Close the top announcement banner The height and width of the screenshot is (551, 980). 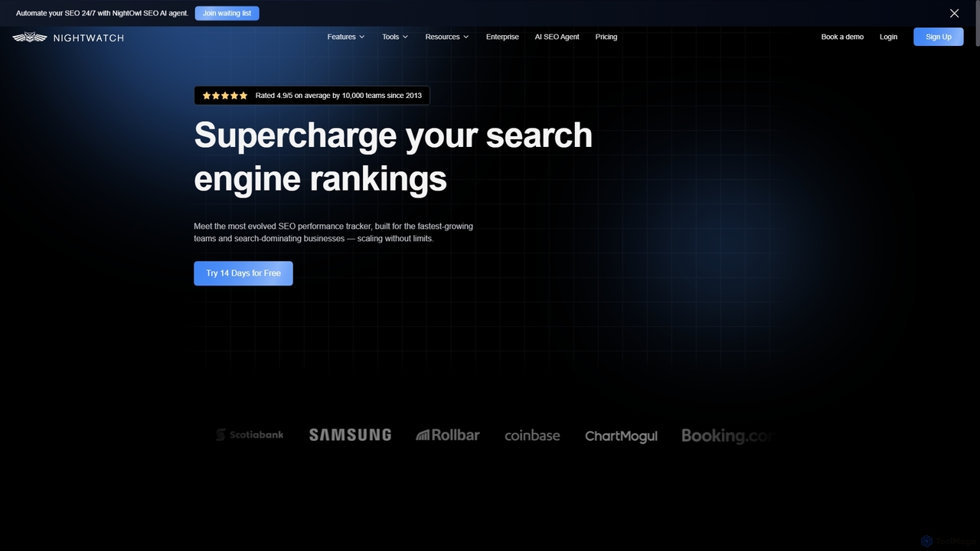pyautogui.click(x=954, y=13)
